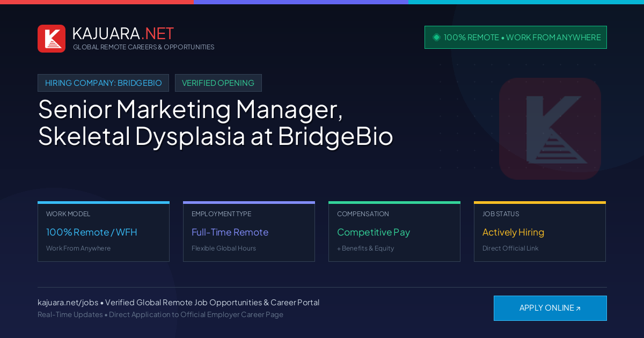Open the Compensation card

click(394, 232)
